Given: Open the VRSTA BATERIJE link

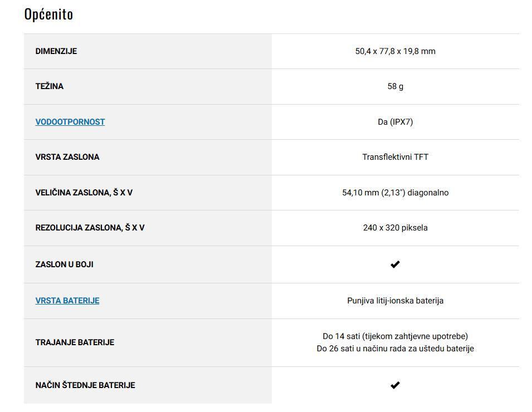Looking at the screenshot, I should tap(67, 301).
